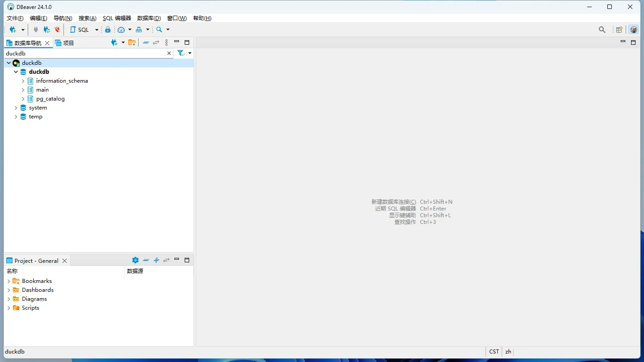The image size is (644, 362).
Task: Toggle link with editor arrows in database navigator
Action: tap(156, 42)
